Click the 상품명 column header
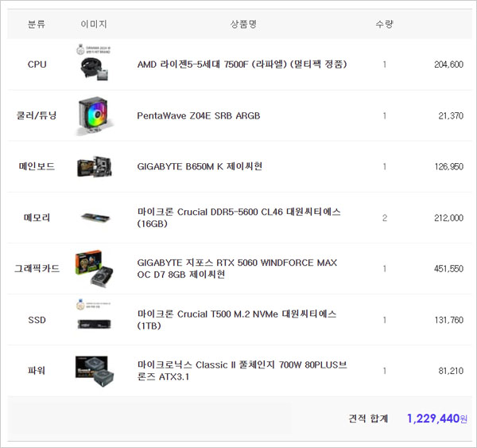Screen dimensions: 477x448 coord(242,24)
